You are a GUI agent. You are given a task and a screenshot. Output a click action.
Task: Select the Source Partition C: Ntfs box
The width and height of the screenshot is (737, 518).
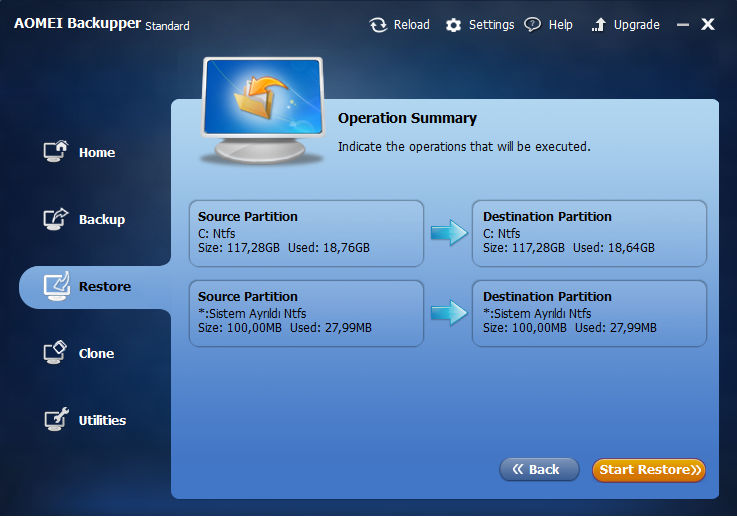[306, 234]
